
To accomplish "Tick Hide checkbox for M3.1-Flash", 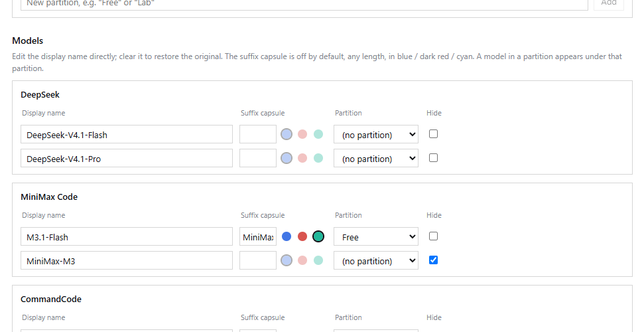I will [433, 236].
